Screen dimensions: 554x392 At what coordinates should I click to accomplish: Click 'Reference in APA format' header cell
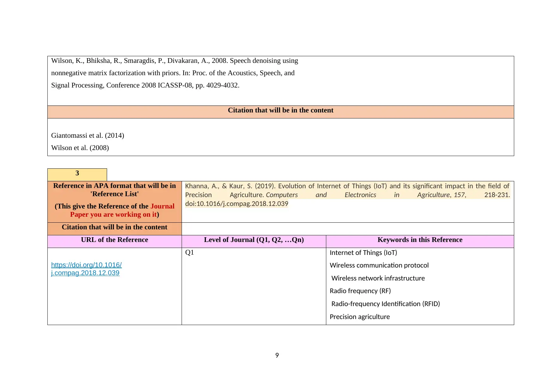click(115, 202)
